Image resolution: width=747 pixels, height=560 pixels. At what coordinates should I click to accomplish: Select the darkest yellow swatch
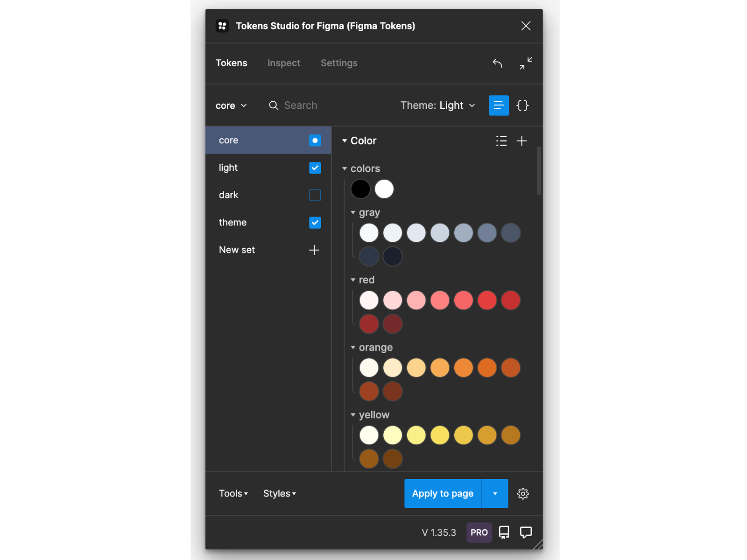[393, 458]
